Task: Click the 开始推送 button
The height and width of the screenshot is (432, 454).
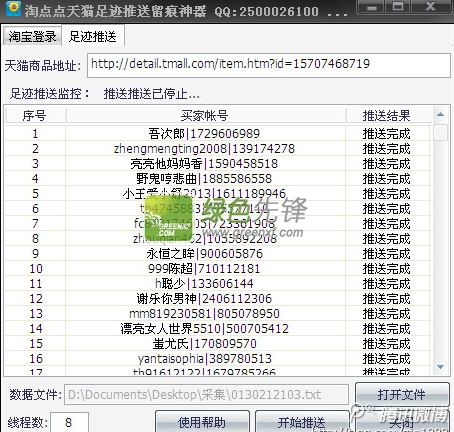Action: pos(302,422)
